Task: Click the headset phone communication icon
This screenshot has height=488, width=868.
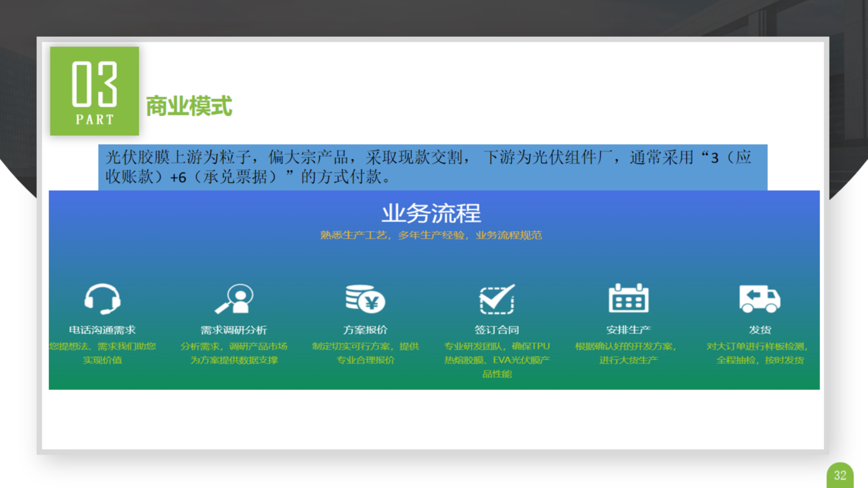Action: (102, 299)
